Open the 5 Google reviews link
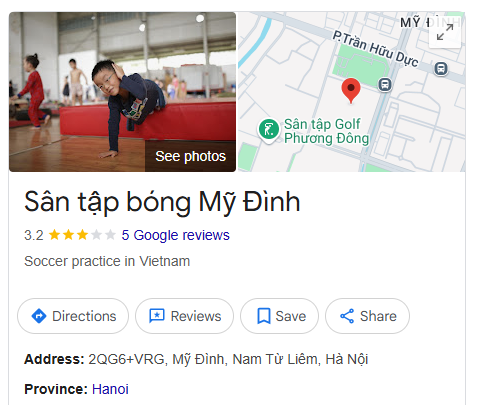Viewport: 483px width, 405px height. (176, 235)
